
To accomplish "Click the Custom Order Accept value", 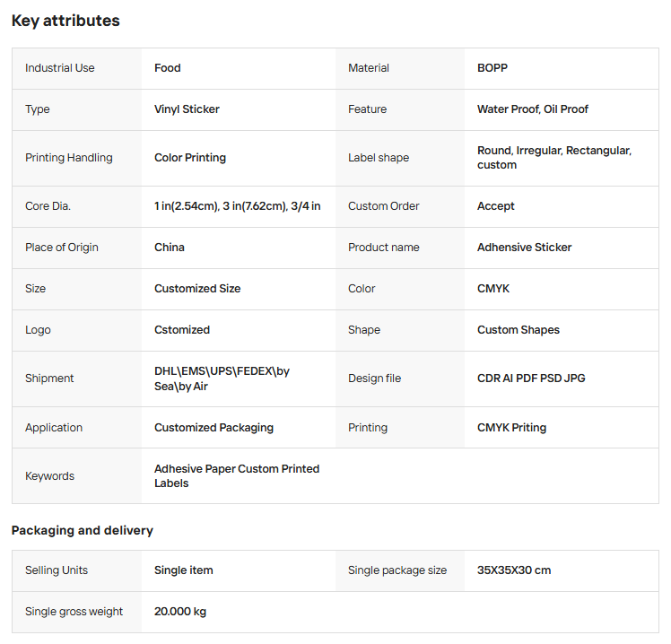I will pos(496,206).
